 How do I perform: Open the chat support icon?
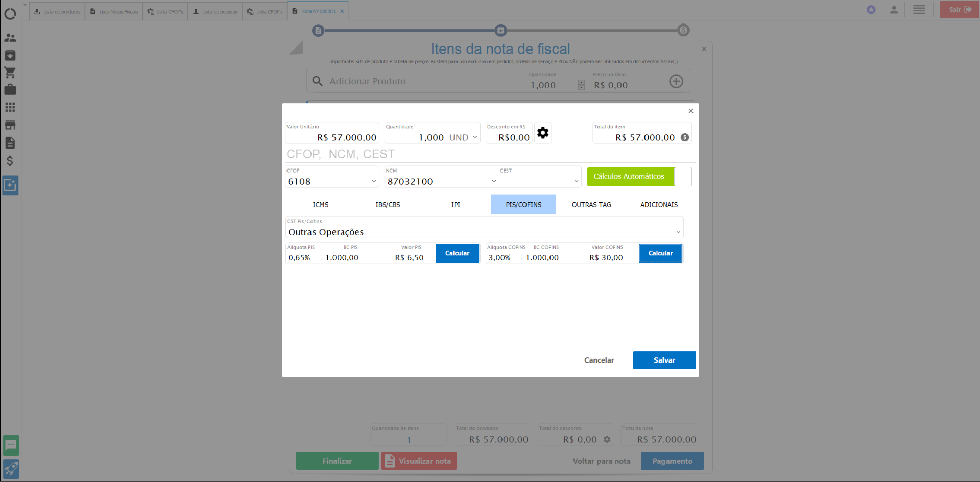[11, 445]
